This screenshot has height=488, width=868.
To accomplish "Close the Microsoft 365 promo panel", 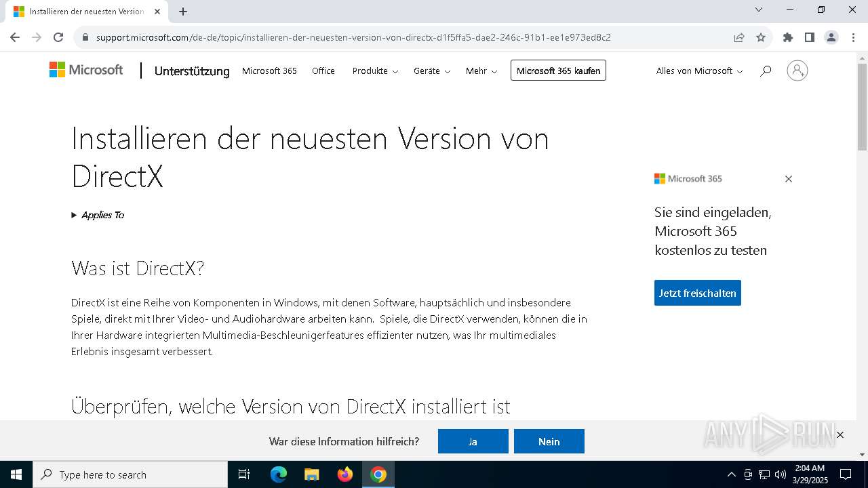I will 788,179.
